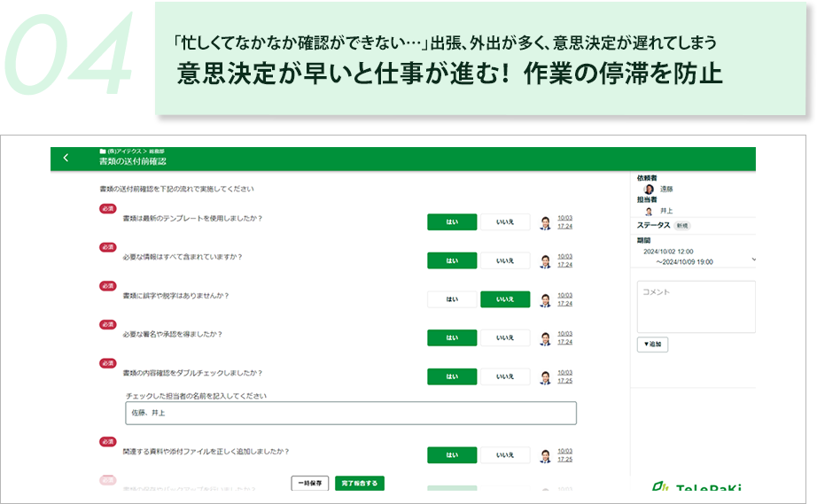Click avatar beside the 署名や承認 question

(546, 339)
